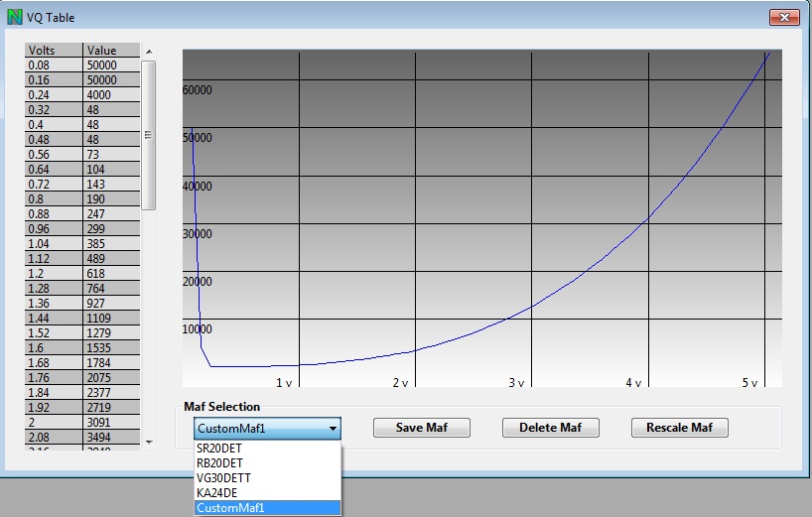Close the VQ Table window
This screenshot has width=812, height=517.
point(783,17)
